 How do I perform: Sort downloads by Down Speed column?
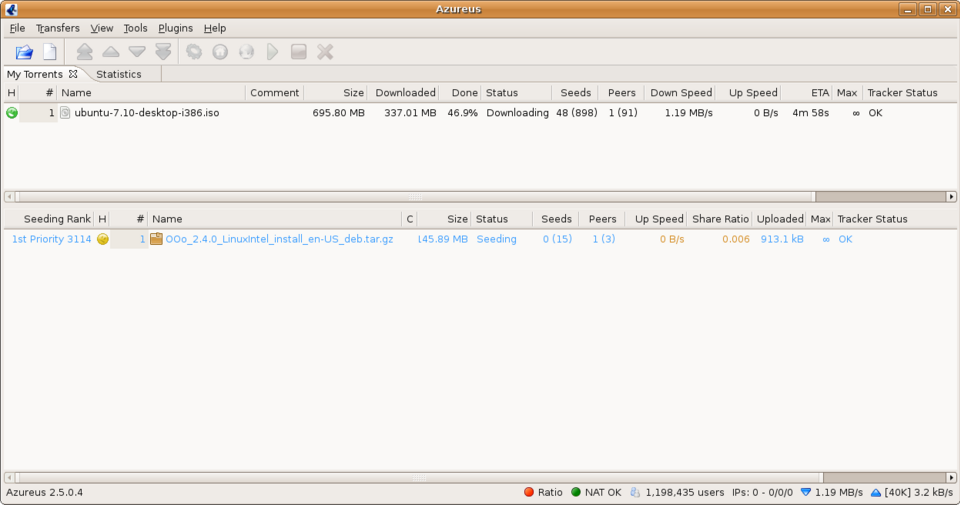(x=680, y=93)
